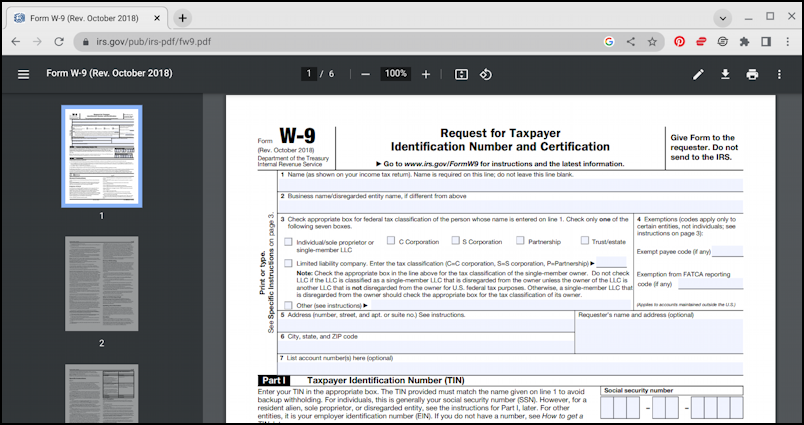This screenshot has height=425, width=804.
Task: Click the page number input field
Action: [309, 74]
